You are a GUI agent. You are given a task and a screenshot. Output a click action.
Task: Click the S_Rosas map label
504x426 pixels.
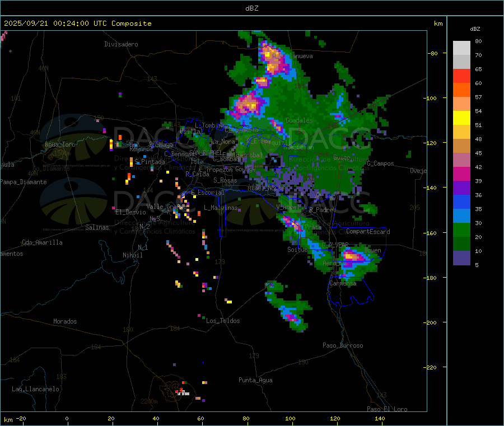coord(225,181)
